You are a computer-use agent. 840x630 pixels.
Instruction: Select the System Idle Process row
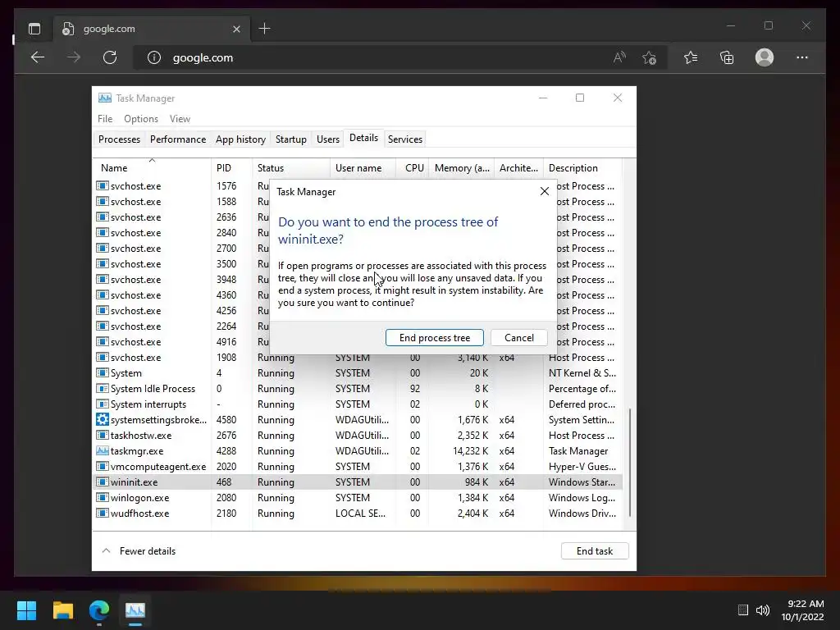pos(358,388)
